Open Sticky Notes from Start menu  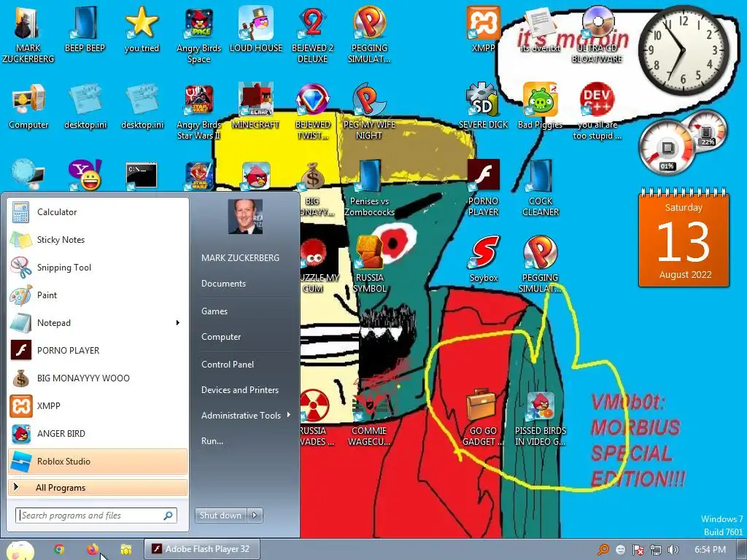pos(98,239)
